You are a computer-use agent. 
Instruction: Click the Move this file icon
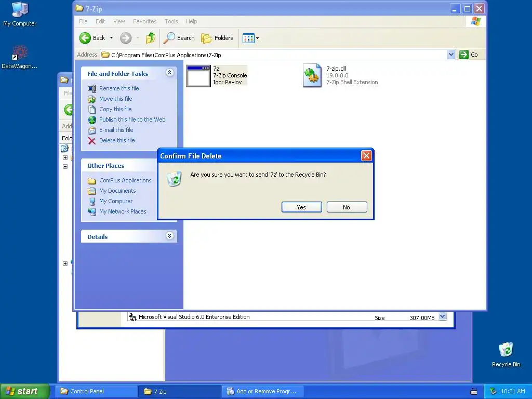tap(92, 99)
